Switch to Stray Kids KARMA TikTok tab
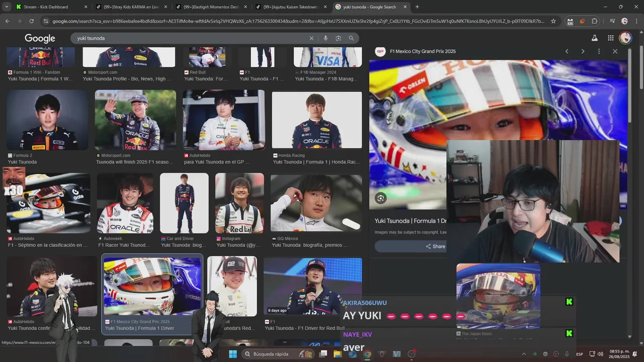644x362 pixels. [x=131, y=7]
